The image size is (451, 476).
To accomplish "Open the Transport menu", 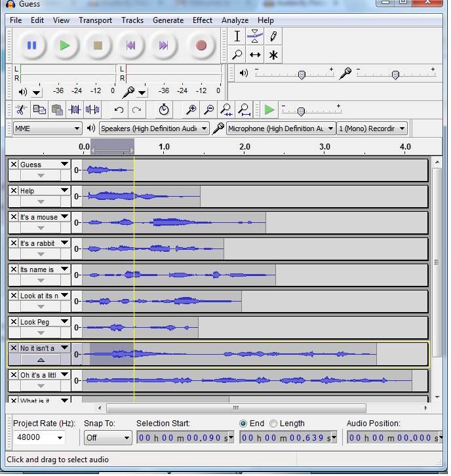I will 95,20.
